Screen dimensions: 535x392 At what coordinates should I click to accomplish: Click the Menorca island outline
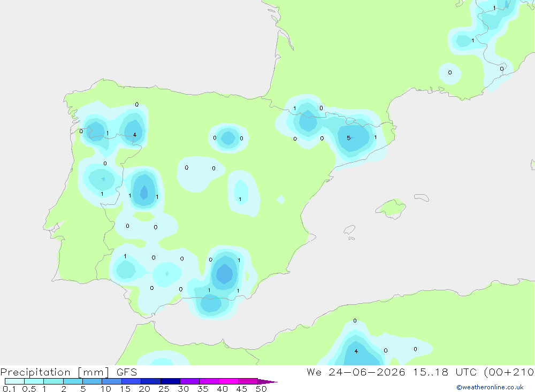pyautogui.click(x=422, y=197)
